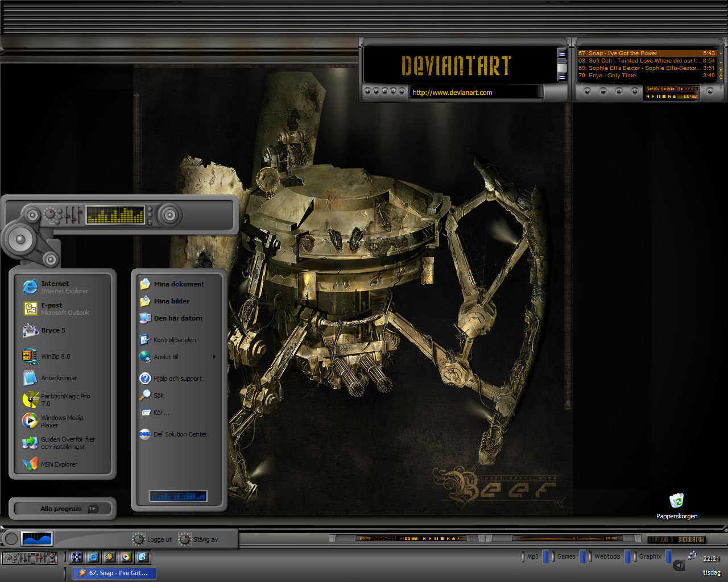728x582 pixels.
Task: Click playlist mini stop button
Action: tap(664, 97)
